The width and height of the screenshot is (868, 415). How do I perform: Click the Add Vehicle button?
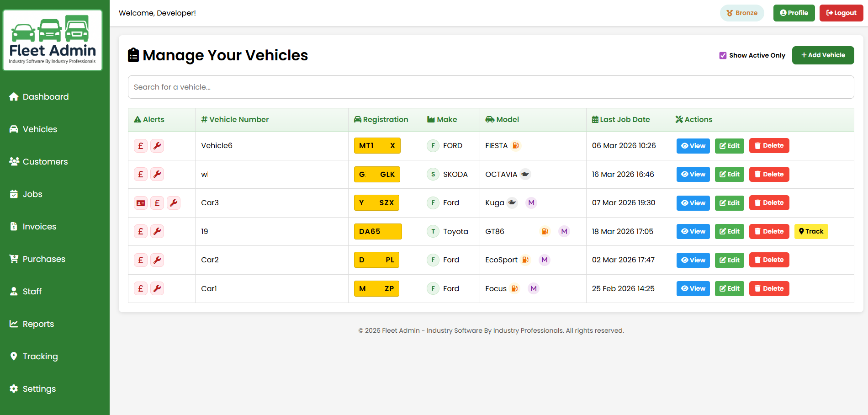click(x=823, y=55)
